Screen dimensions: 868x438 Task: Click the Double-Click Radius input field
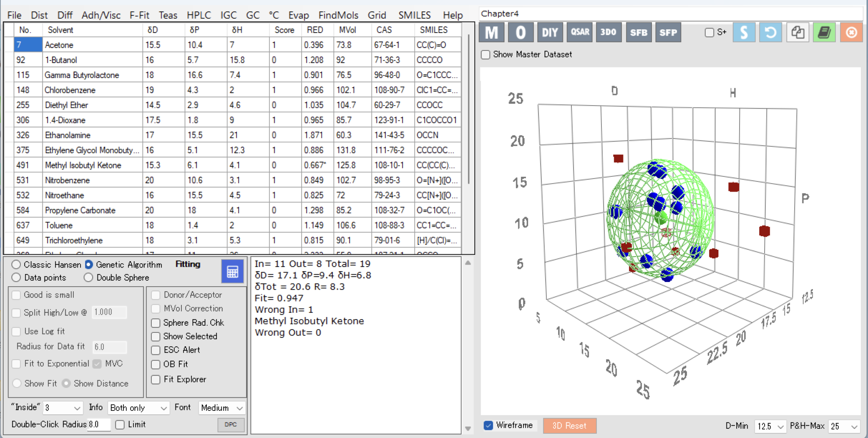coord(98,424)
